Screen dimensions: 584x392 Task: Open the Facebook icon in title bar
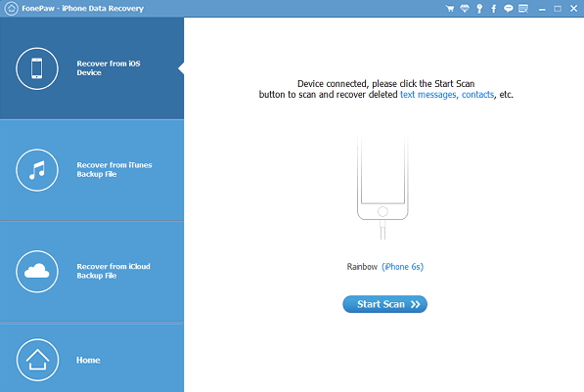(x=493, y=8)
